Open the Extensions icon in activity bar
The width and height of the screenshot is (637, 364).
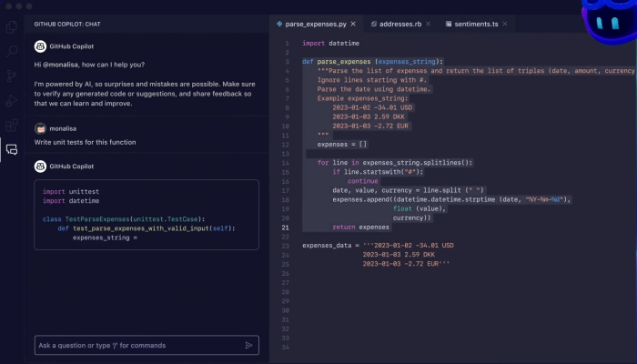pyautogui.click(x=12, y=126)
